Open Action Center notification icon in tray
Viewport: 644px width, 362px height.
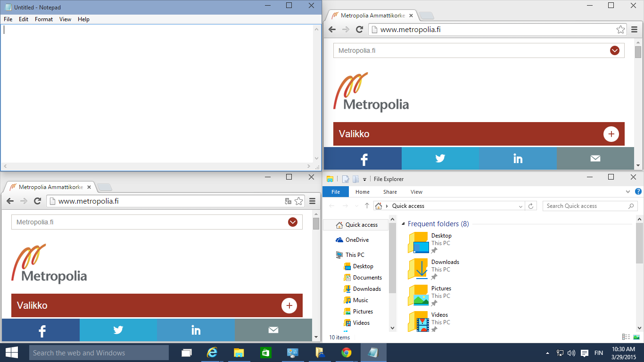click(585, 353)
